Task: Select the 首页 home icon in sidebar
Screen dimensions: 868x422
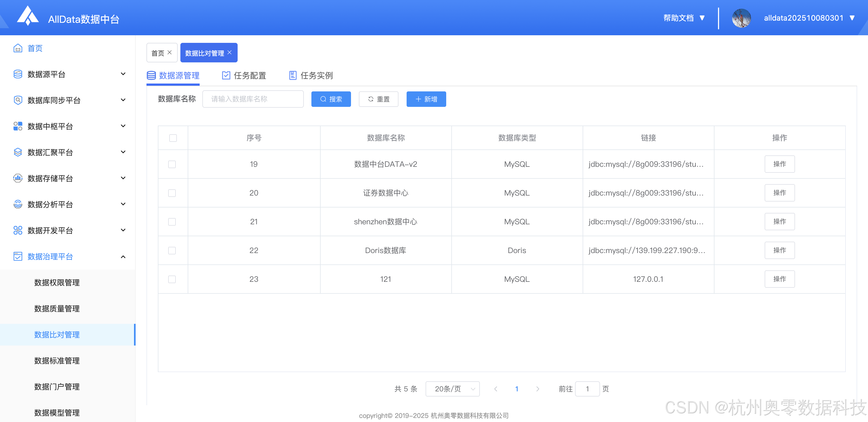Action: click(x=18, y=48)
